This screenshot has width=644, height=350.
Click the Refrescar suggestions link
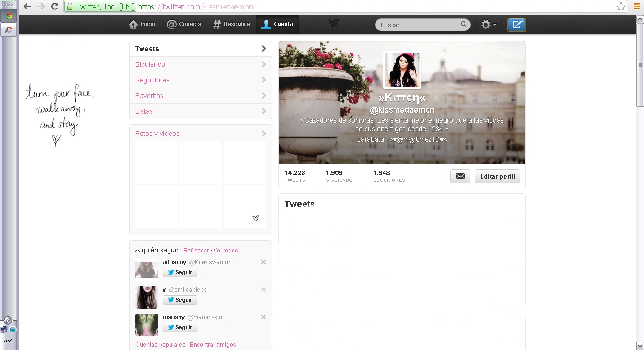[196, 251]
